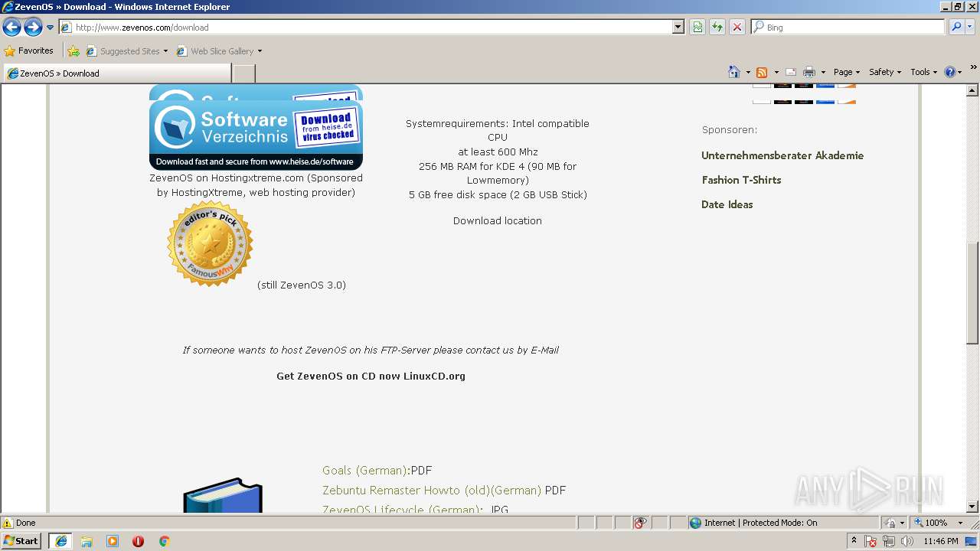
Task: Open Unternehmensberater Akademie sponsor link
Action: 782,155
